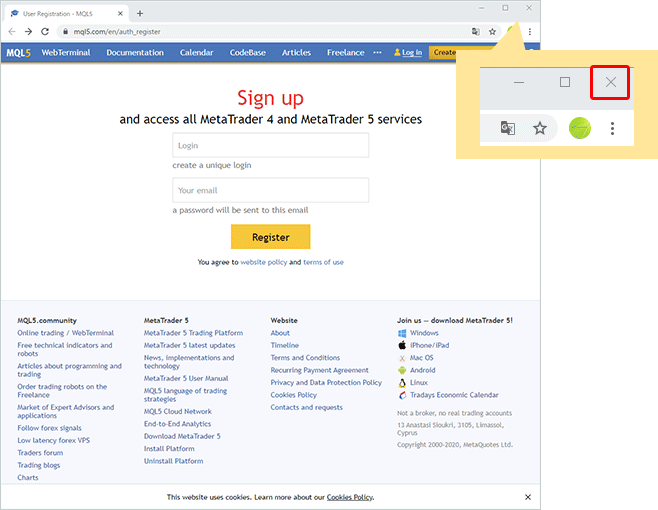Open MetaTrader 5 User Manual link
The height and width of the screenshot is (510, 658).
tap(186, 378)
